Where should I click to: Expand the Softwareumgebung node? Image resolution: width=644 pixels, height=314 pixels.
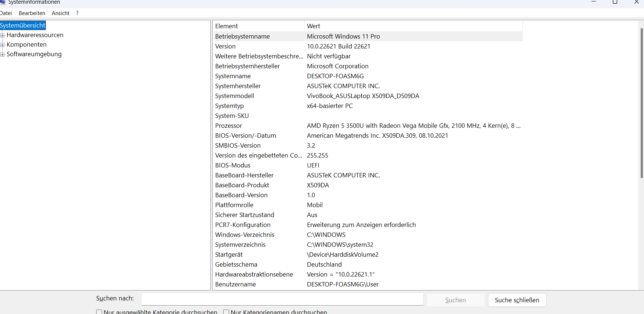pyautogui.click(x=3, y=54)
